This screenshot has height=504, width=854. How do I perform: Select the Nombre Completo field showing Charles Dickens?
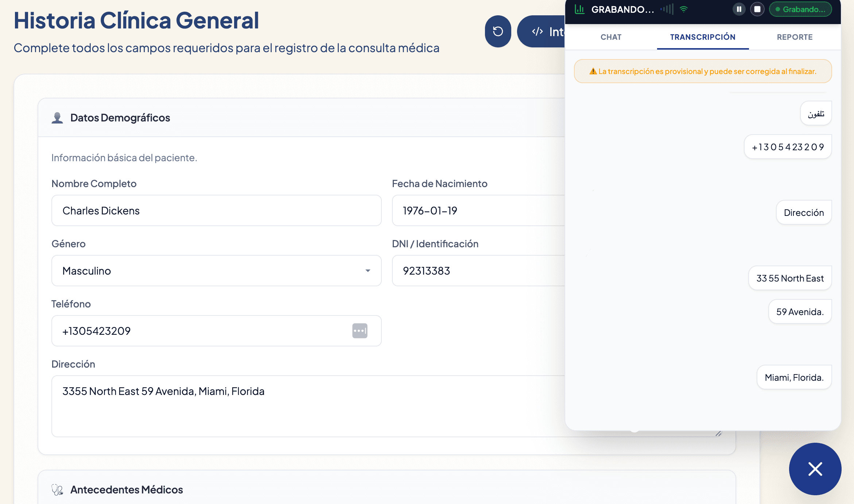216,210
